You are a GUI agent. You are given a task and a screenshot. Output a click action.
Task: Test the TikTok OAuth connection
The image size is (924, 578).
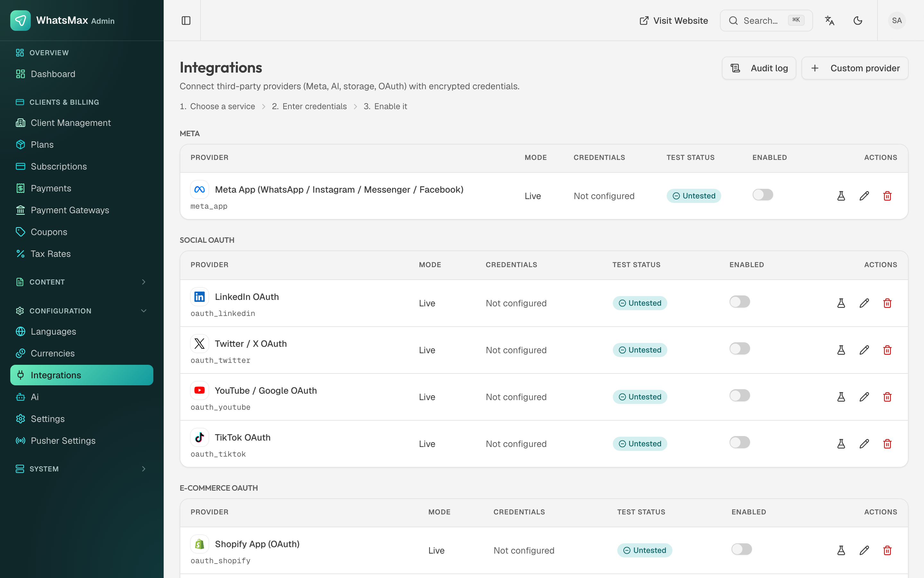(841, 444)
